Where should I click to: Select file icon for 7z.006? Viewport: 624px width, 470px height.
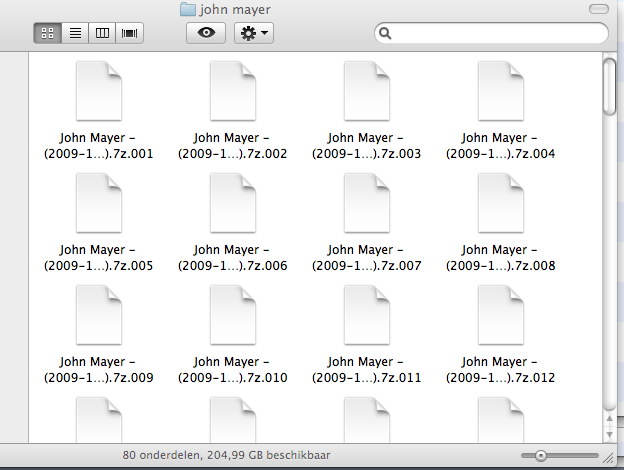233,203
